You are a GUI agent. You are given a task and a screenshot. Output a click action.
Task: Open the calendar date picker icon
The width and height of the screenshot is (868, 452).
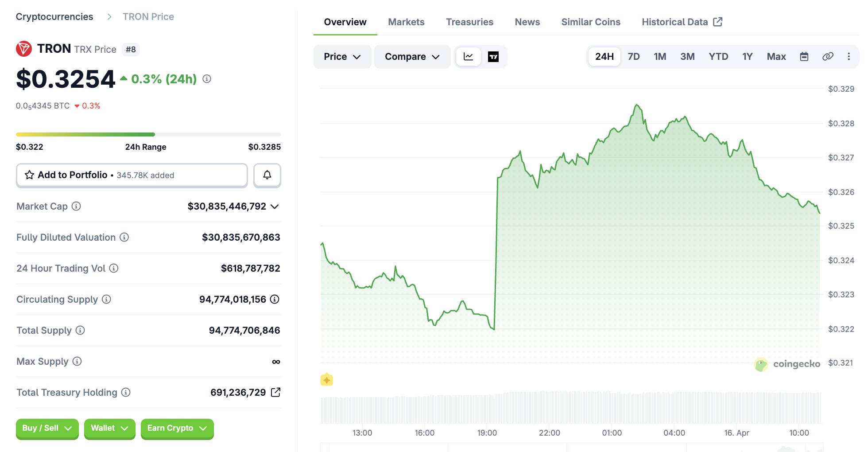[x=804, y=56]
